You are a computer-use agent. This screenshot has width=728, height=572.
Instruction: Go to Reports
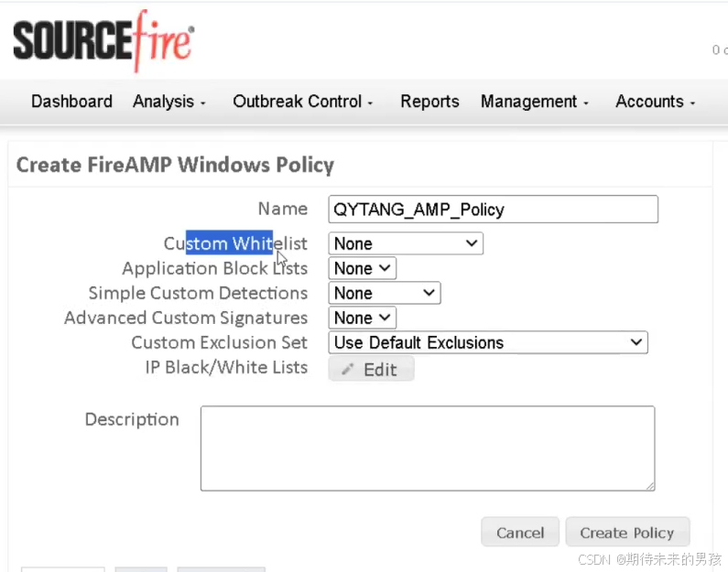coord(429,102)
